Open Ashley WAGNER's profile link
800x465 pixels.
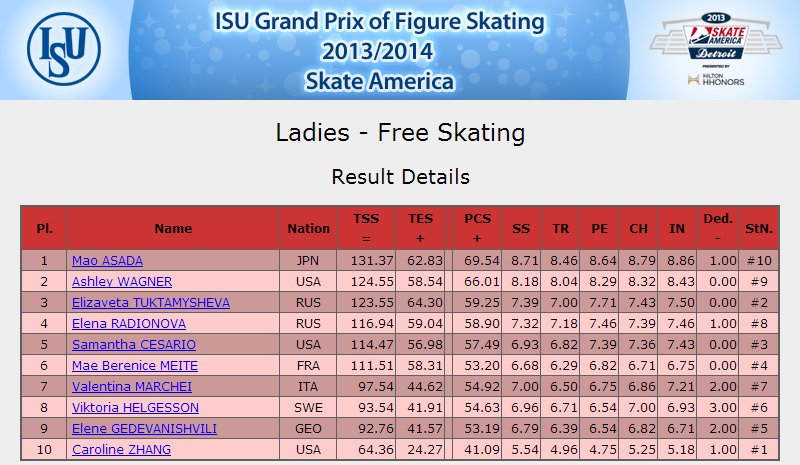tap(122, 282)
